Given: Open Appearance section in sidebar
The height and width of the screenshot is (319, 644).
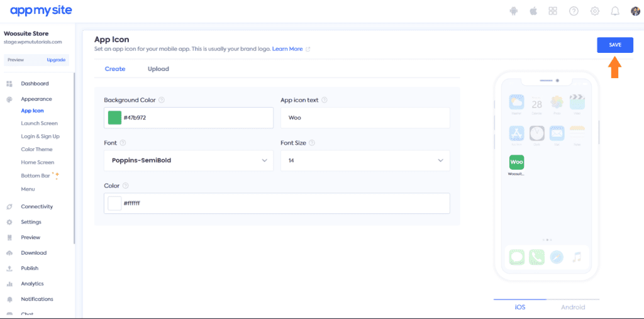Looking at the screenshot, I should point(36,99).
